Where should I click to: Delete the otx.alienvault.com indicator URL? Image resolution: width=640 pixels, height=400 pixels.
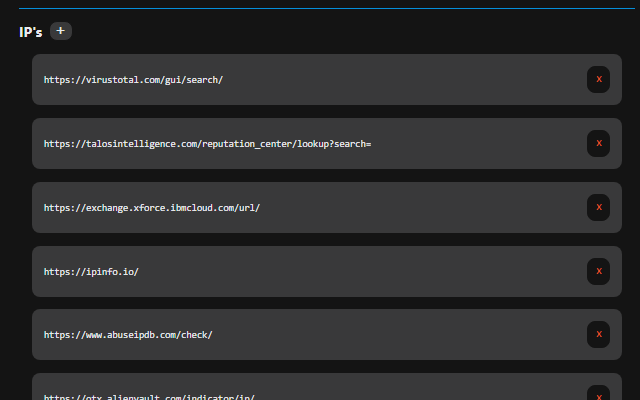pos(598,393)
